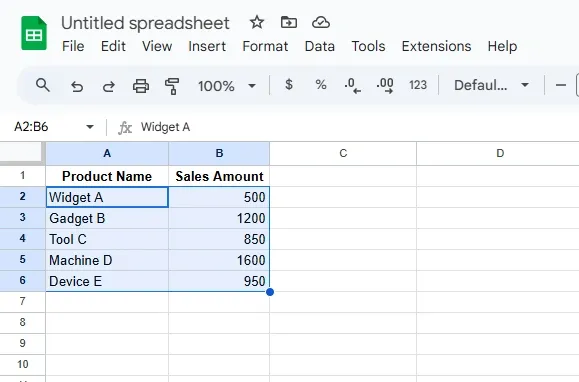Open the Data menu
Screen dimensions: 579x382
[x=320, y=46]
